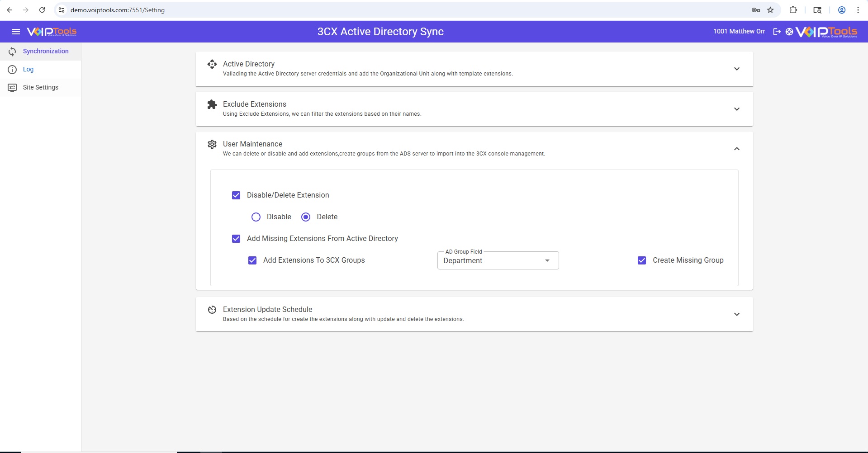This screenshot has width=868, height=453.
Task: Open the hamburger navigation menu
Action: tap(16, 32)
